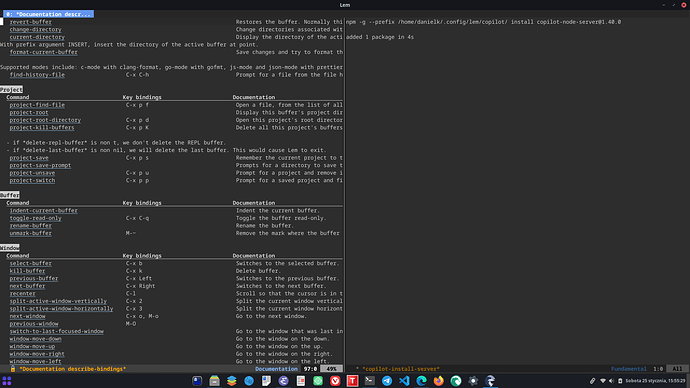The image size is (690, 388).
Task: Launch Visual Studio Code from the taskbar
Action: click(404, 381)
